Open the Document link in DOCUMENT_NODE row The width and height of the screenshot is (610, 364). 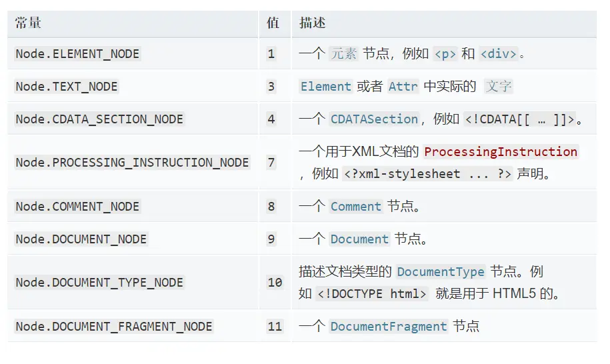pos(359,239)
